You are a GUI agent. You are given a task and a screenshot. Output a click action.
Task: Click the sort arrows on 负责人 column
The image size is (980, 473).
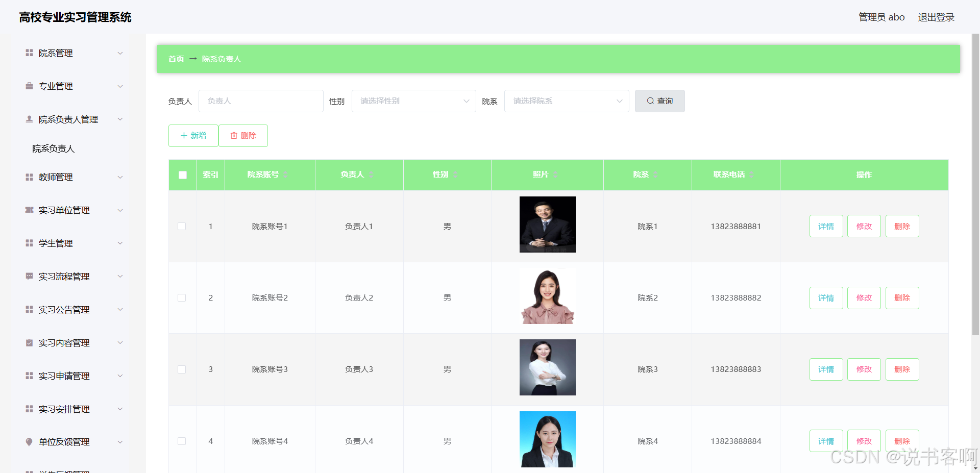click(x=371, y=175)
